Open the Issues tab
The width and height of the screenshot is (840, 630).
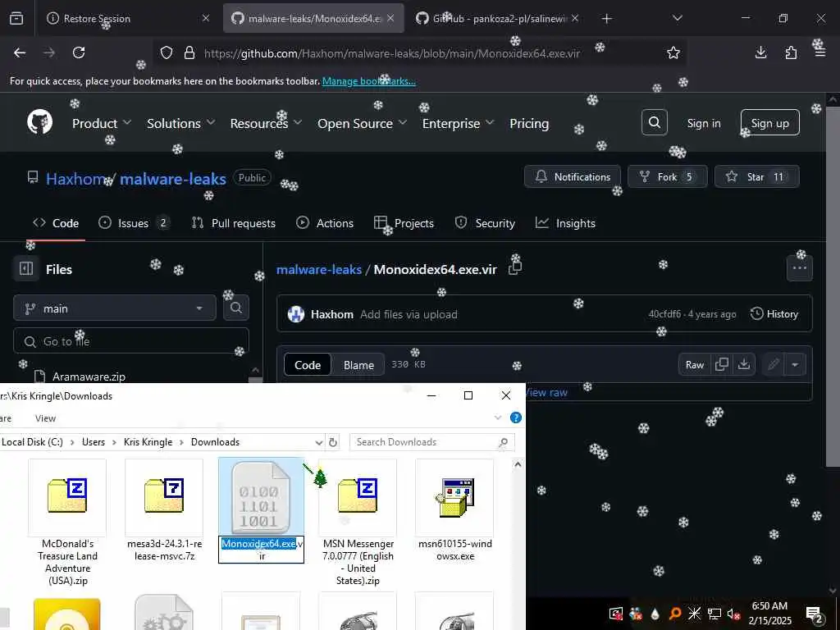point(134,223)
